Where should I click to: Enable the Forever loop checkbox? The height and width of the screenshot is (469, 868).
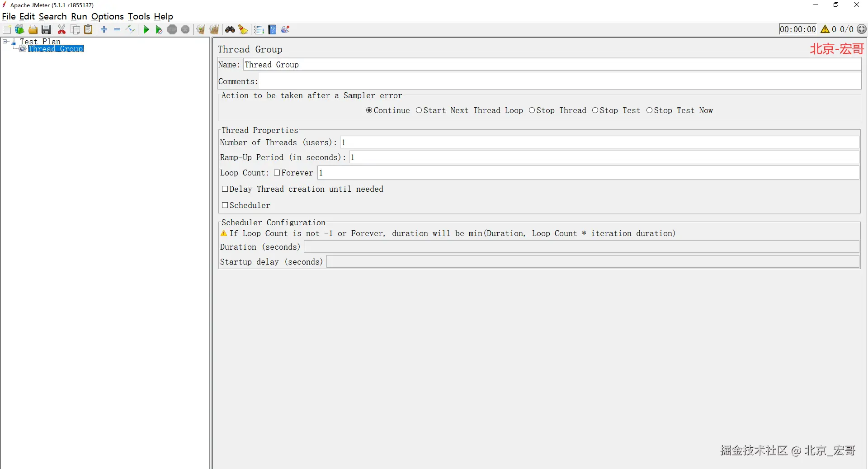[277, 173]
